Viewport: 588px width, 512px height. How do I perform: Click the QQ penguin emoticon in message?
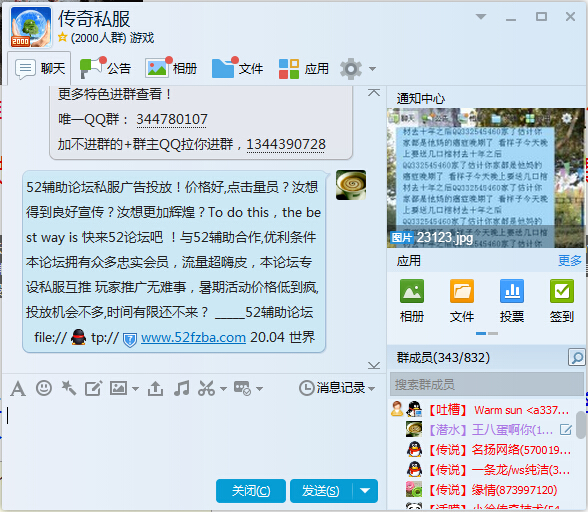78,337
